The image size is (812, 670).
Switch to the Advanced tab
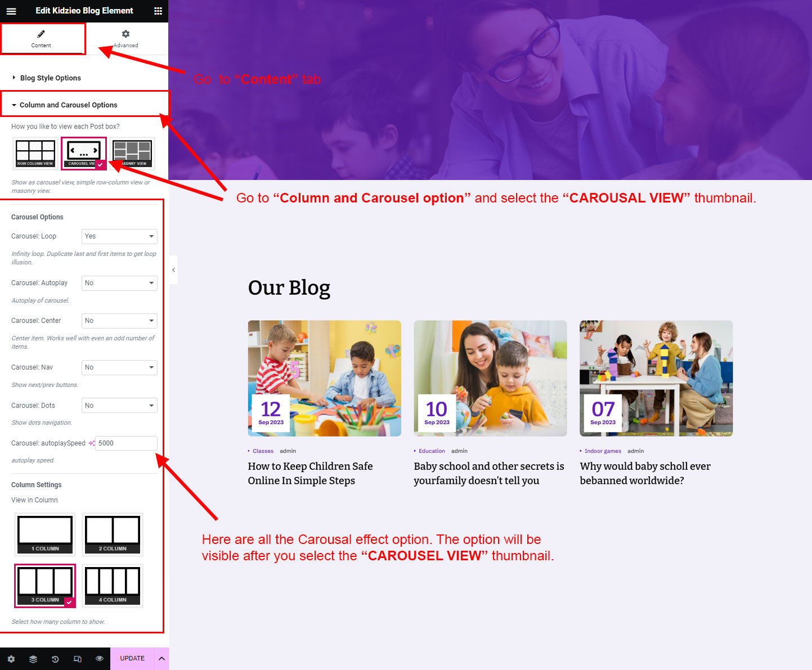(125, 39)
